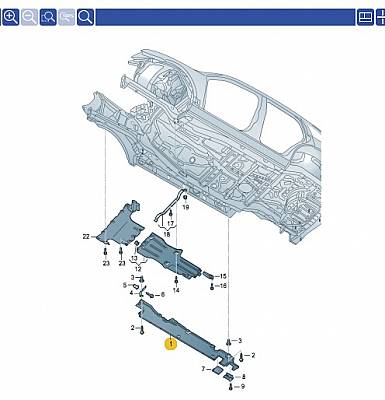Click part callout number 9
The height and width of the screenshot is (400, 385).
click(243, 387)
